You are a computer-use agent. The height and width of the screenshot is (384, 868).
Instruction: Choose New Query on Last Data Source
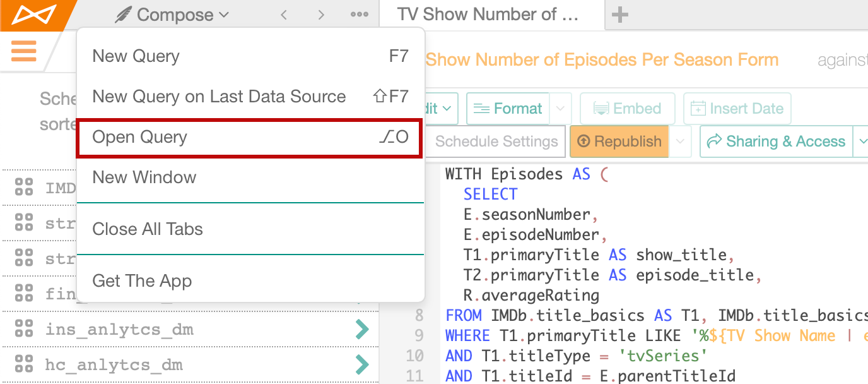click(x=250, y=97)
